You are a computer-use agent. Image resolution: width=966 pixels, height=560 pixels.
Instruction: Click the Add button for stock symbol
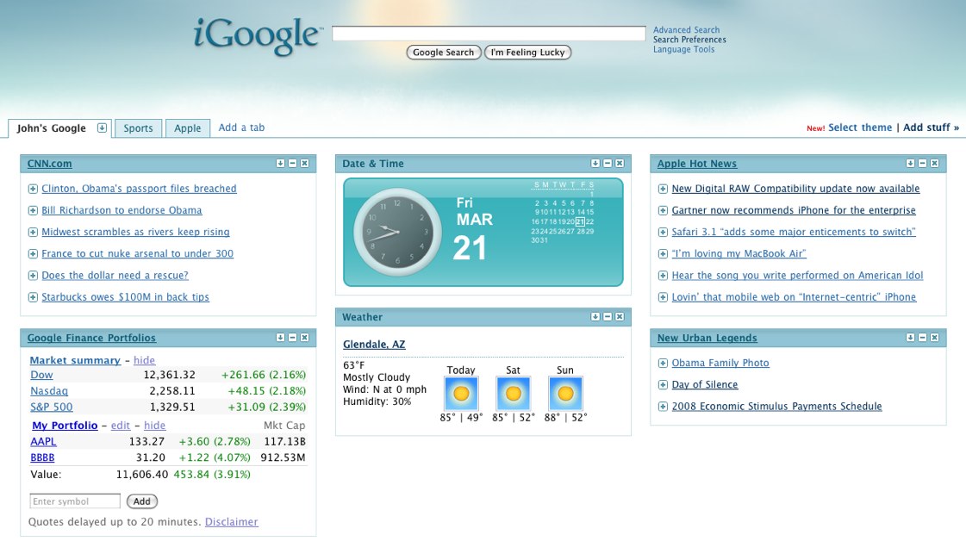pyautogui.click(x=141, y=501)
